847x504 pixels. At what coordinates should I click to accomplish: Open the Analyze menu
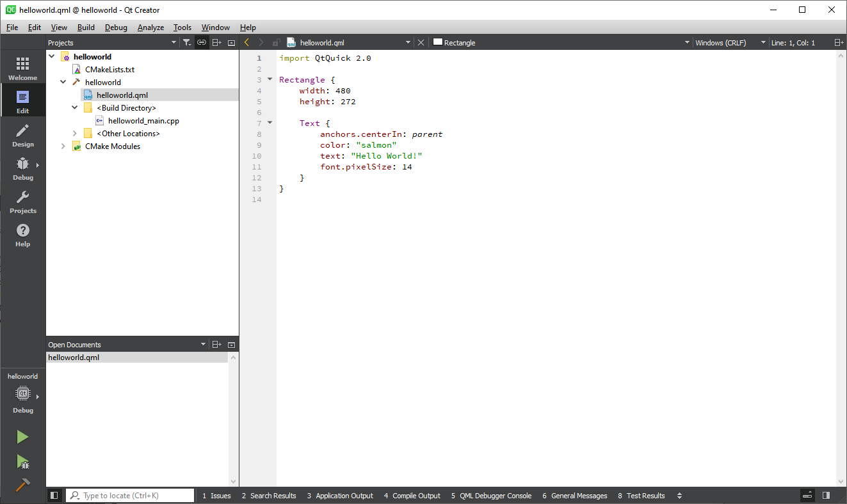(150, 28)
